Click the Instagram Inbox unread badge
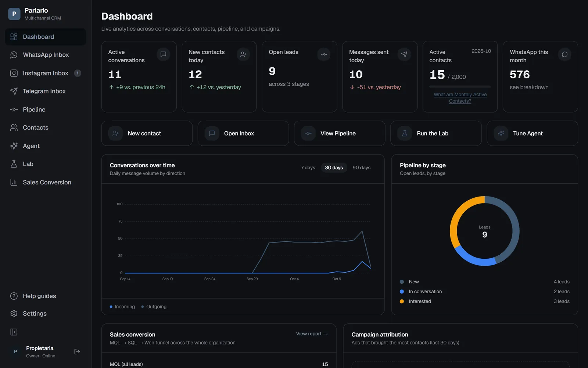This screenshot has width=588, height=368. (x=78, y=73)
